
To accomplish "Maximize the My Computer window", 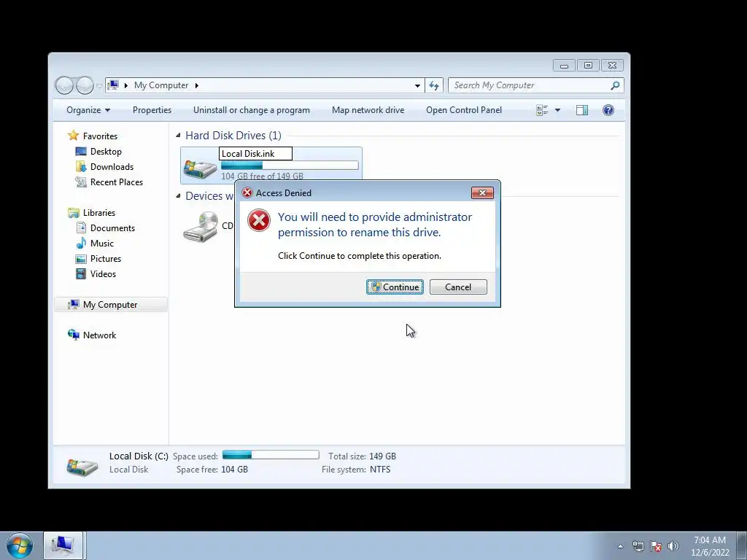I will [x=589, y=65].
